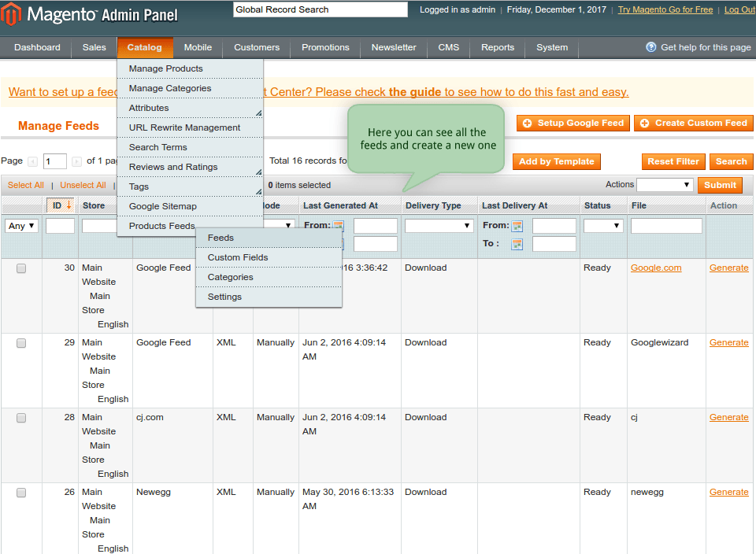Sort by Delivery Type column header
756x554 pixels.
[433, 205]
